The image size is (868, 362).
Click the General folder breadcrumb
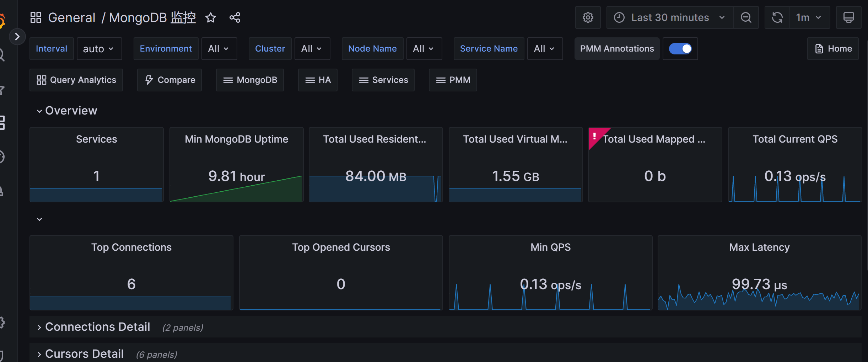[72, 17]
